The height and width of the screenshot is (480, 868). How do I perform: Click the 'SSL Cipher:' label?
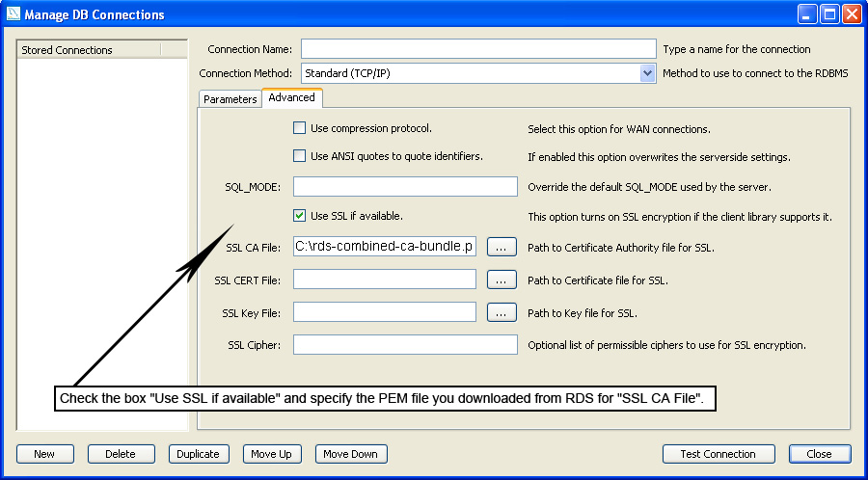254,345
